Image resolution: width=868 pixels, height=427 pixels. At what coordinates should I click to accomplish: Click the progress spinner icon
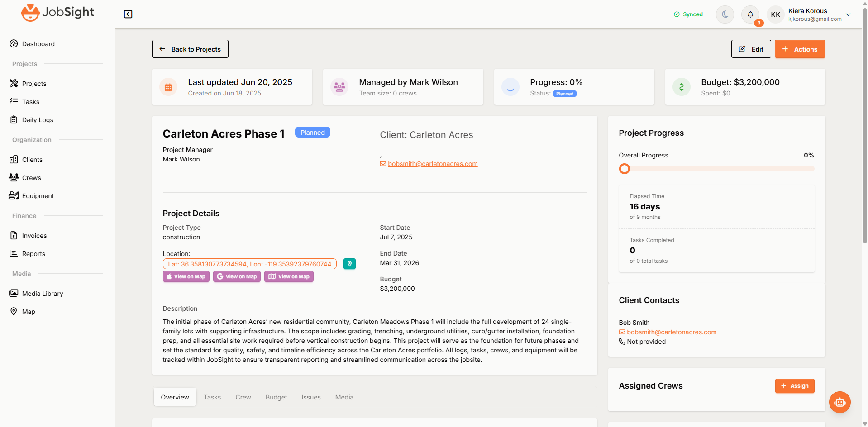click(510, 87)
